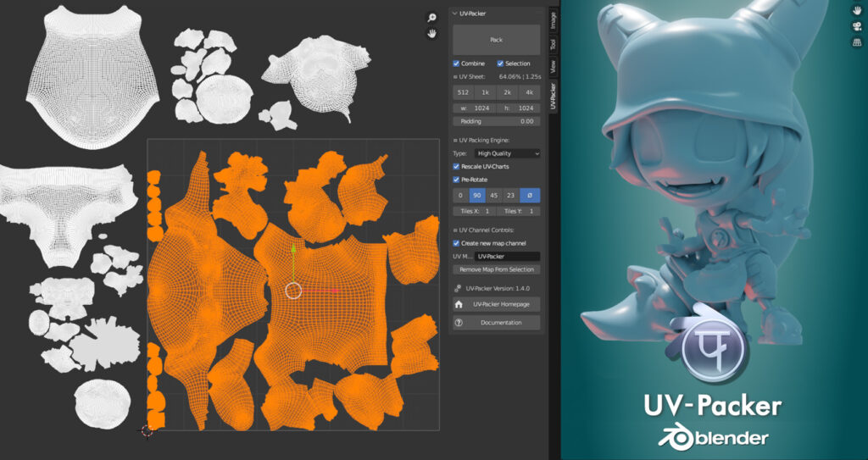The width and height of the screenshot is (868, 460).
Task: Click the pan hand icon in 3D viewport
Action: click(x=857, y=11)
